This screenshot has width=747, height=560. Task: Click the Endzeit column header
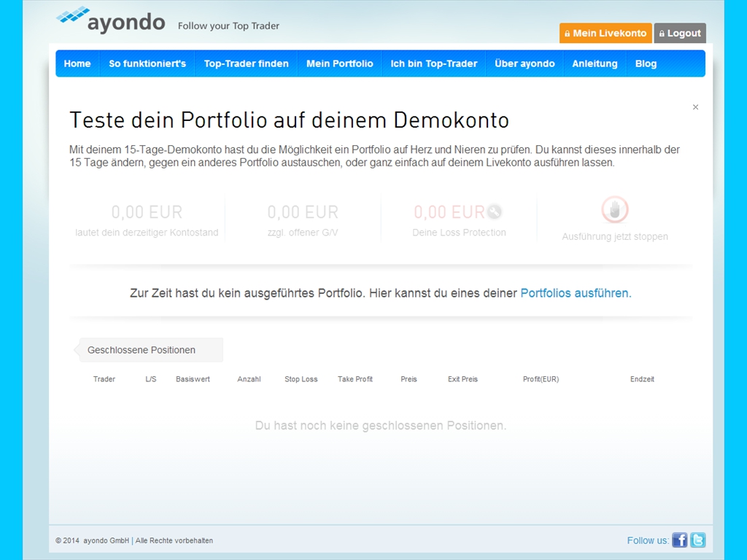(642, 379)
